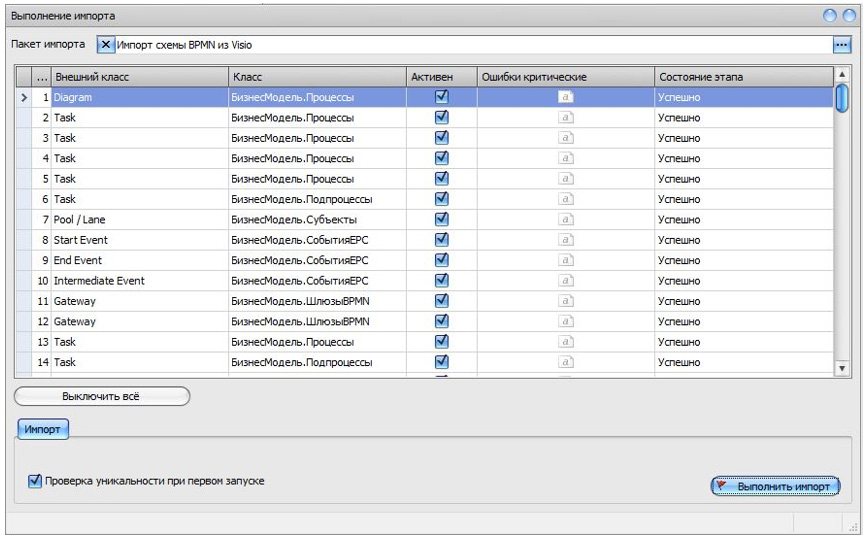Image resolution: width=866 pixels, height=540 pixels.
Task: Click critical errors icon in End Event row
Action: click(x=566, y=260)
